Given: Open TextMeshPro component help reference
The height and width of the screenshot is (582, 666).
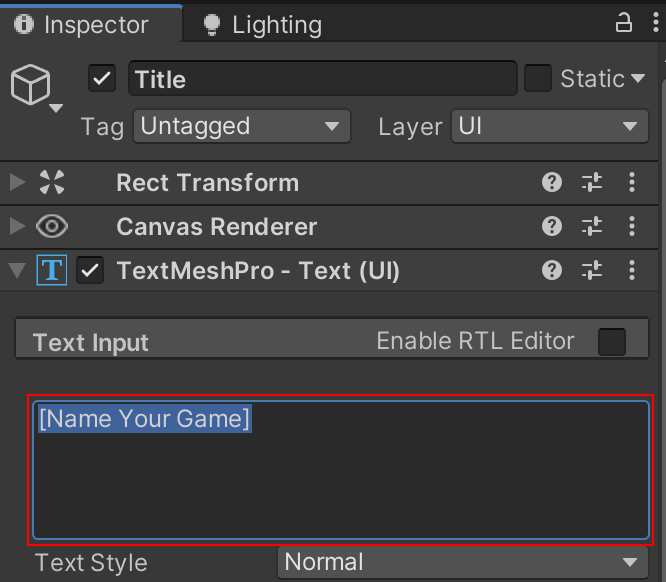Looking at the screenshot, I should (551, 270).
